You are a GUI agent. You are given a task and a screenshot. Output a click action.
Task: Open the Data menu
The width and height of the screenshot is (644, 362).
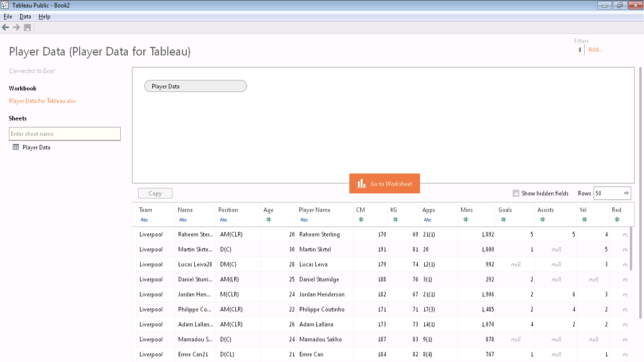[x=25, y=16]
